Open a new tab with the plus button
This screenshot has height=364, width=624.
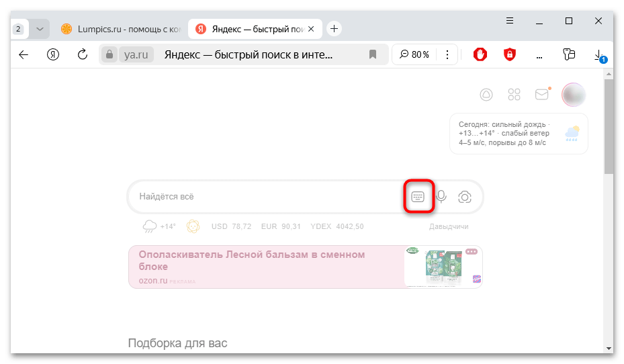334,29
